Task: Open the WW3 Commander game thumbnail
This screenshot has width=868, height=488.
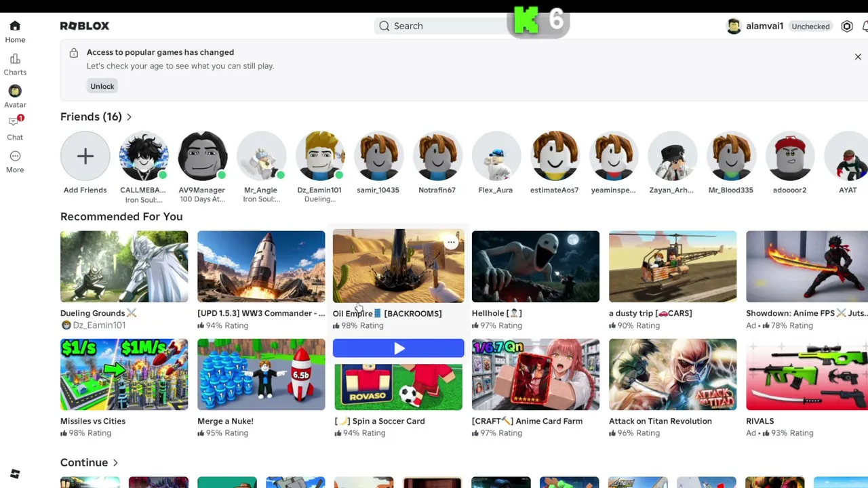Action: pos(261,266)
